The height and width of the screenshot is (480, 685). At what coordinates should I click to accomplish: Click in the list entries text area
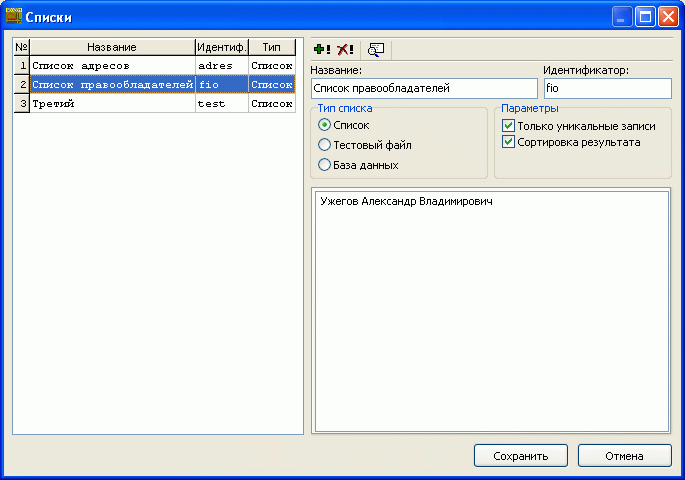click(x=490, y=310)
